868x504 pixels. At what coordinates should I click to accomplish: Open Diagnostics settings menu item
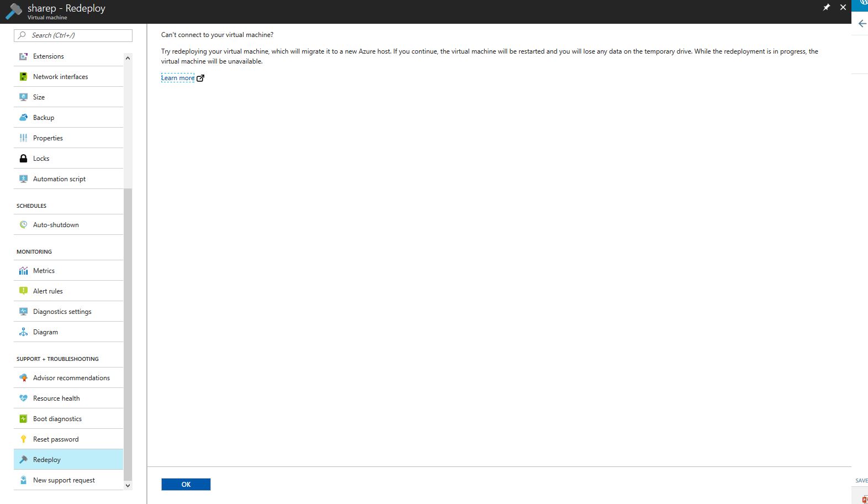62,312
